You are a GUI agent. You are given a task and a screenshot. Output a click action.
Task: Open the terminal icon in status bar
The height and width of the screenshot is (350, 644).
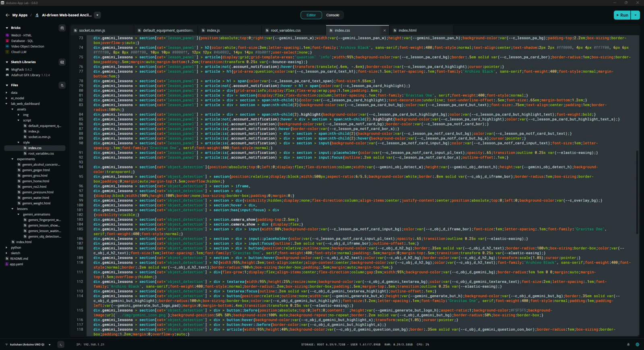point(61,344)
